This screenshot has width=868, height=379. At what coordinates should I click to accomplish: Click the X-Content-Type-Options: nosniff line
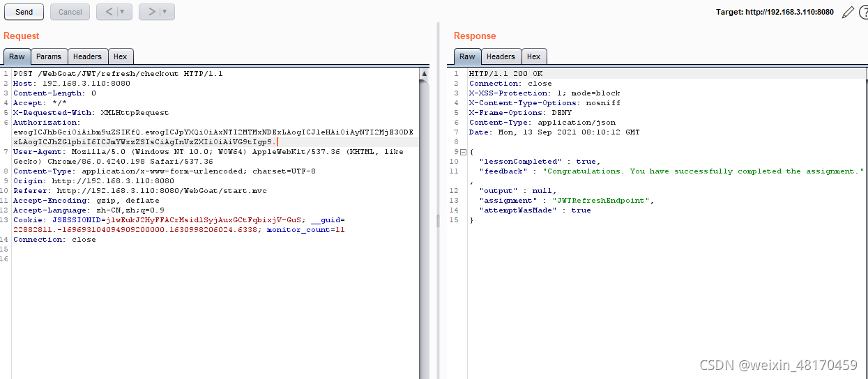(545, 103)
